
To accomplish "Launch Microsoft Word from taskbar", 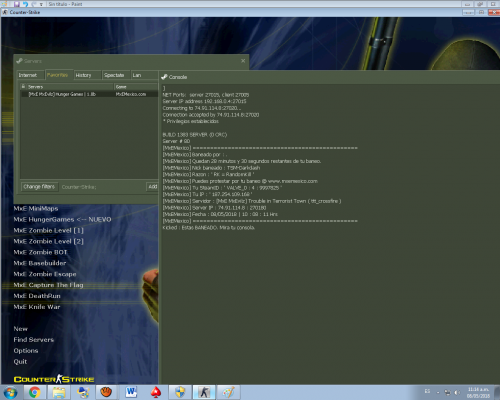I will pyautogui.click(x=131, y=392).
